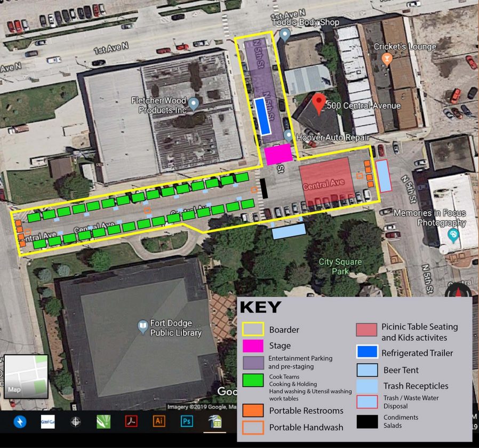Click the City Square Park label

[340, 266]
